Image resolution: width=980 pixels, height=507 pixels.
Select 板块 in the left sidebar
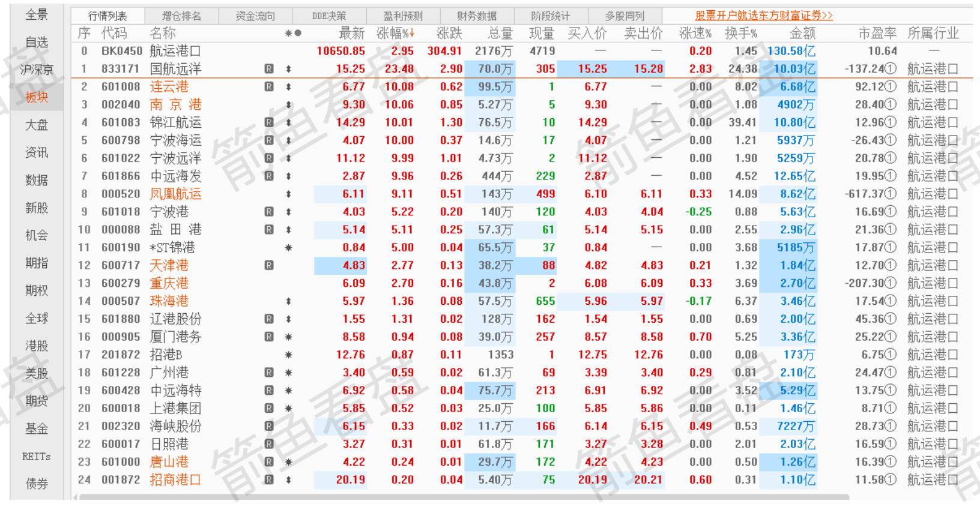pyautogui.click(x=37, y=97)
